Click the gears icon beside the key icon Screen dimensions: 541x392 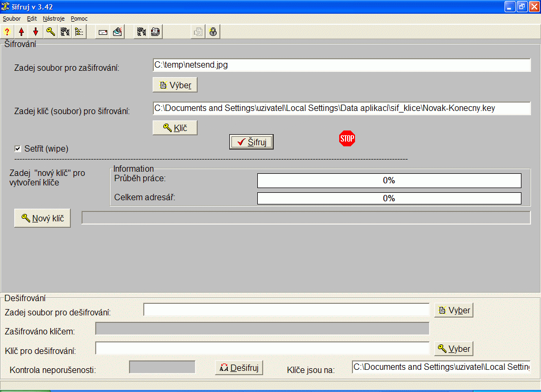[65, 32]
